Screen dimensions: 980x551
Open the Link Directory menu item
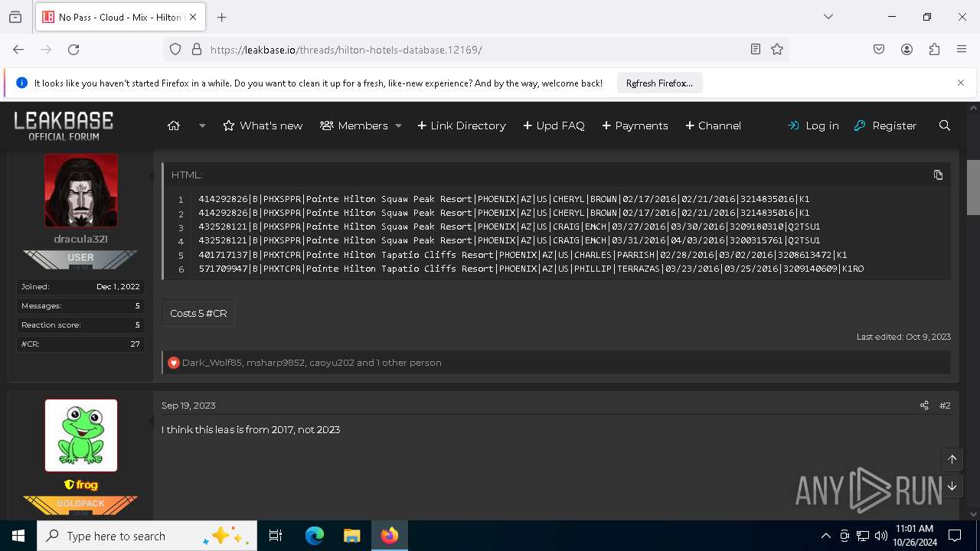(x=462, y=126)
